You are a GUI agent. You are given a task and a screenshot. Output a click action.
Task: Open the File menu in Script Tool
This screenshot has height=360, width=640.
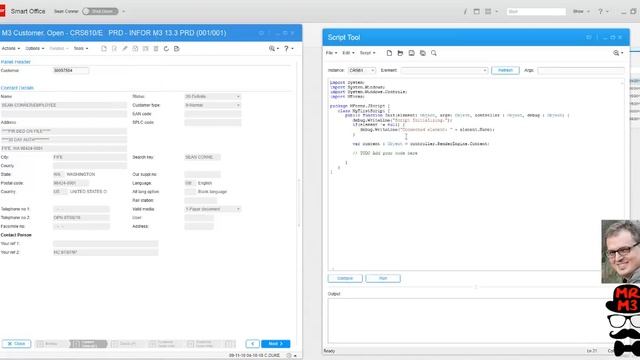331,53
